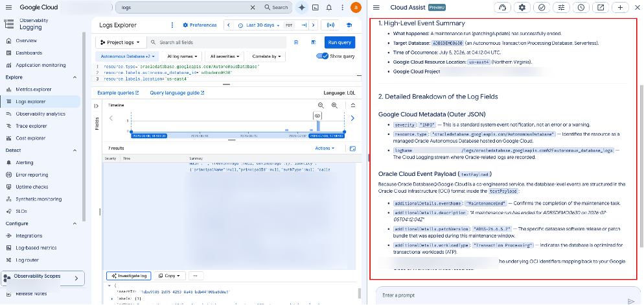This screenshot has width=644, height=305.
Task: Zoom out the timeline
Action: 321,105
